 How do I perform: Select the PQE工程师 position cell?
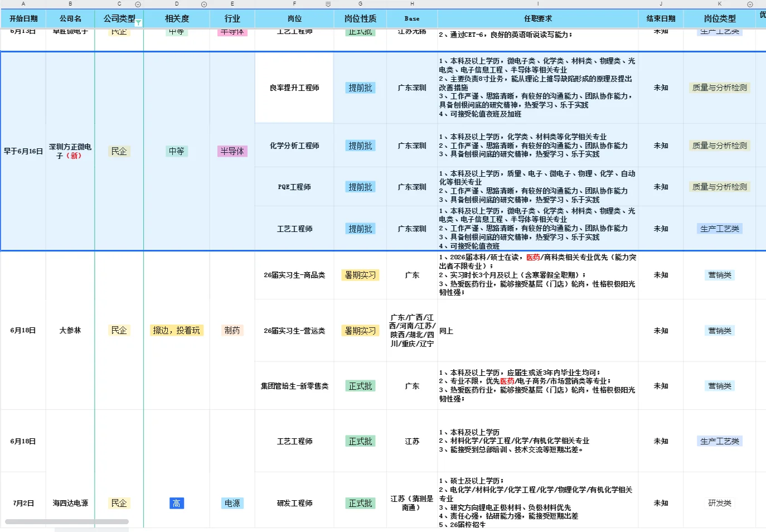point(294,187)
